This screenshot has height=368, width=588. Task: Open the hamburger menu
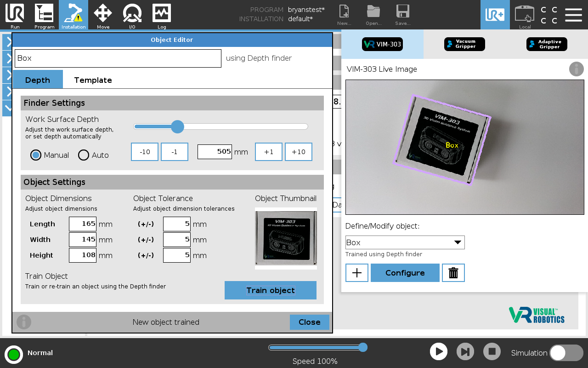click(574, 15)
